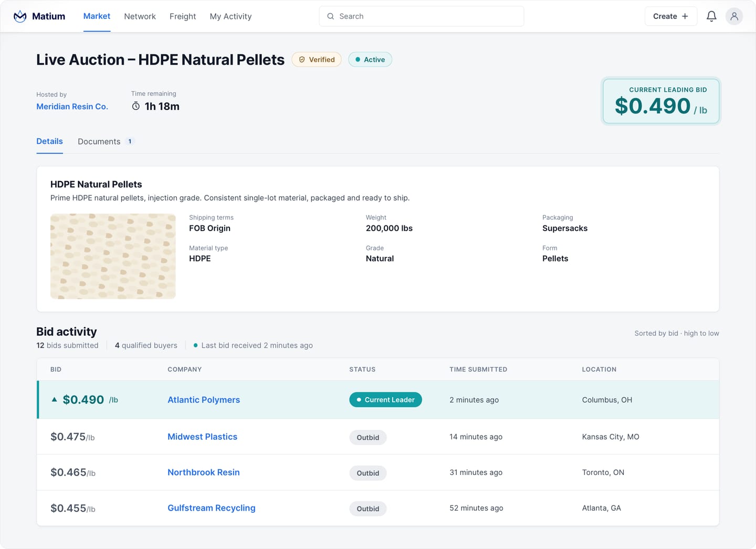Viewport: 756px width, 549px height.
Task: Click the search magnifier icon
Action: point(331,16)
